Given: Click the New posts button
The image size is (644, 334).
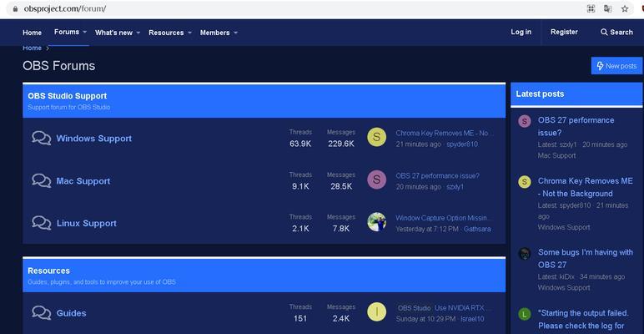Looking at the screenshot, I should point(616,66).
